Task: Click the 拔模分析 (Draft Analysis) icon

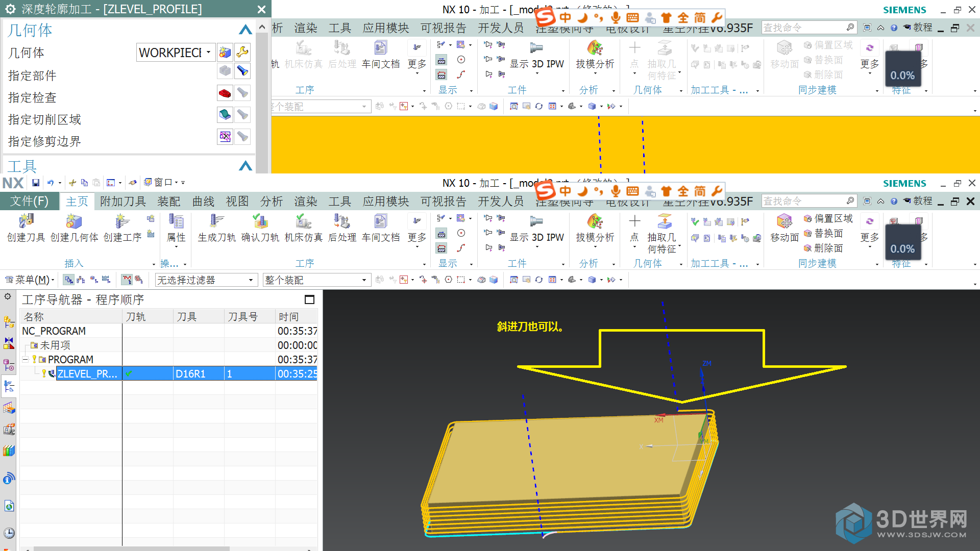Action: tap(595, 222)
